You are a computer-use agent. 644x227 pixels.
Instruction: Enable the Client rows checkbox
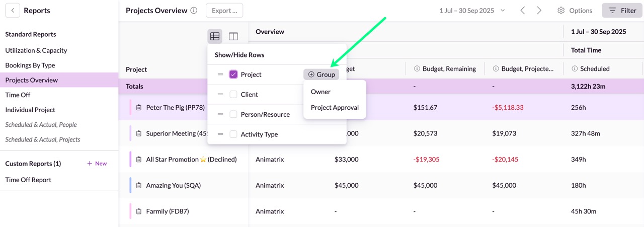233,95
